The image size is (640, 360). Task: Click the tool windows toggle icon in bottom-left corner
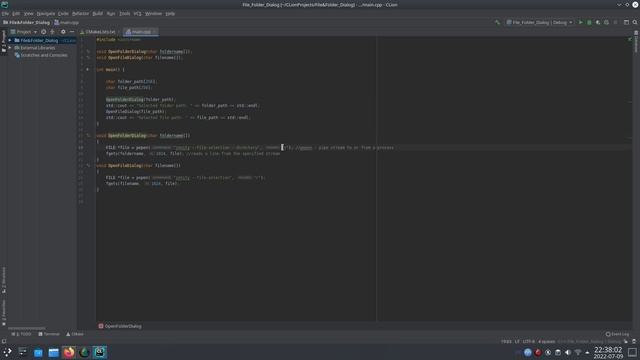[x=4, y=341]
